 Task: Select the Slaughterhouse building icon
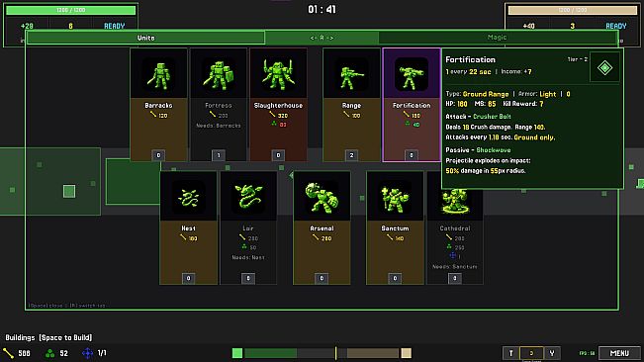click(x=278, y=75)
